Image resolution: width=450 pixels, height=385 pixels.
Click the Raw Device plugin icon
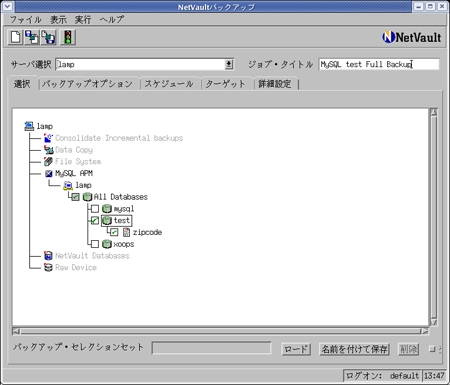pos(48,267)
